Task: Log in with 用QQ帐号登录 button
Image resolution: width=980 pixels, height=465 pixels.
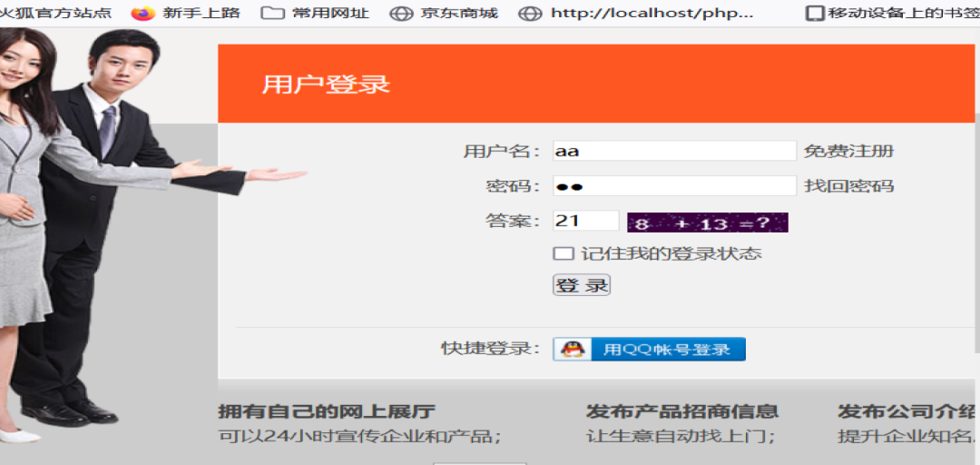Action: click(649, 350)
